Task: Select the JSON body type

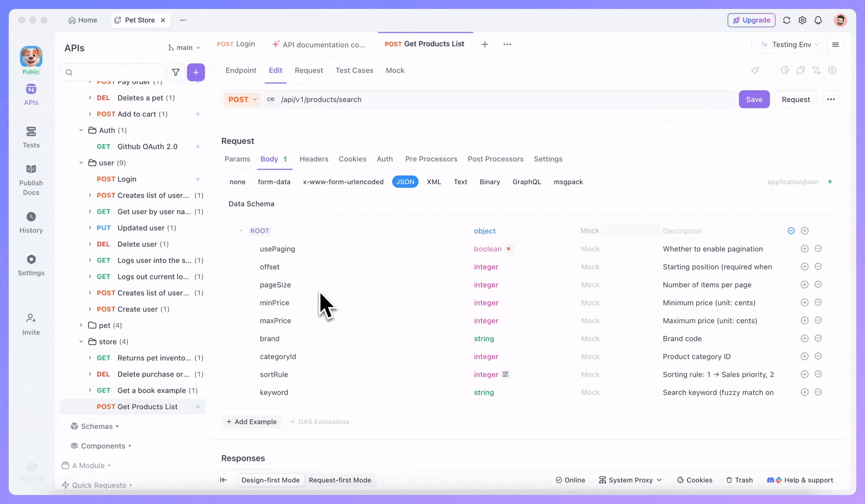Action: (405, 182)
